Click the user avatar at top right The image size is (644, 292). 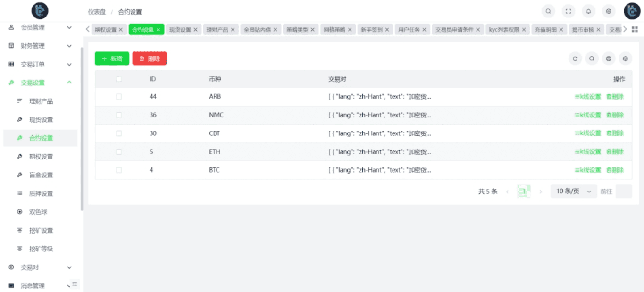(x=632, y=11)
